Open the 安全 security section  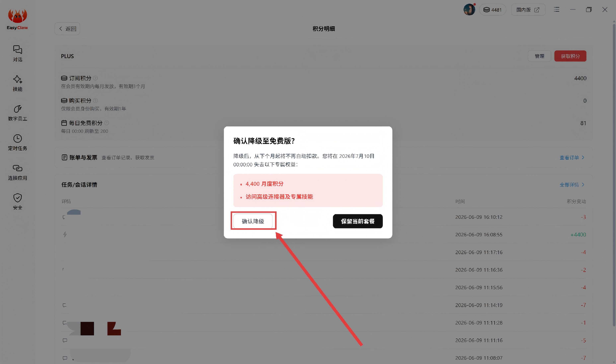click(x=17, y=202)
